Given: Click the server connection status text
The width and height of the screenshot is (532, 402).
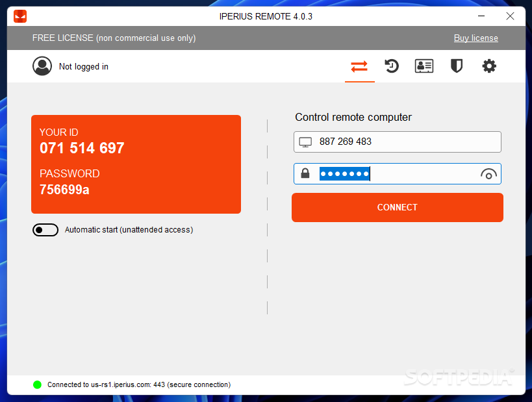Looking at the screenshot, I should click(139, 384).
